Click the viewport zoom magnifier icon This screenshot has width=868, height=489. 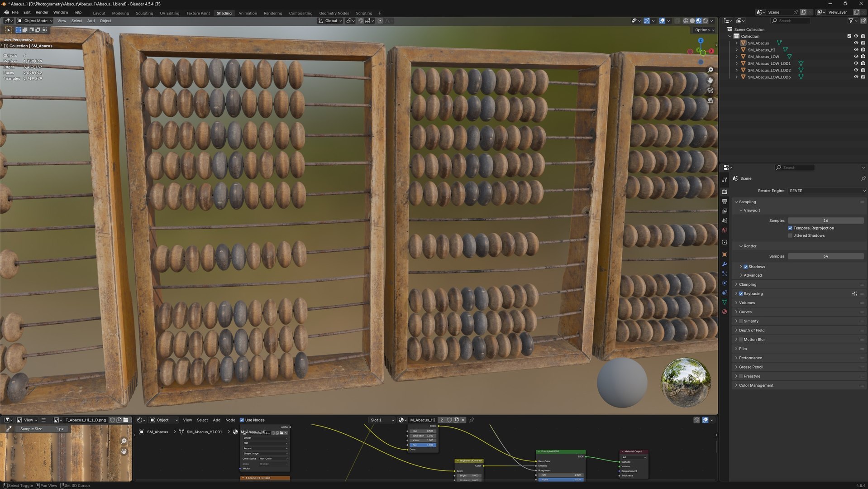(x=710, y=70)
